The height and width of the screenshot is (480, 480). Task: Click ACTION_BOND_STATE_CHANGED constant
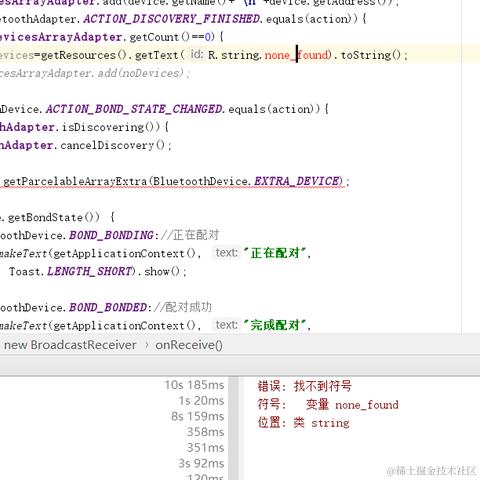pyautogui.click(x=134, y=109)
